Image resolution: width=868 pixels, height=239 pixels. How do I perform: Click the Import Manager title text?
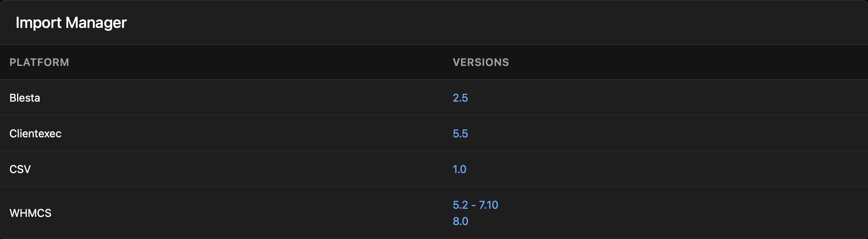point(71,23)
